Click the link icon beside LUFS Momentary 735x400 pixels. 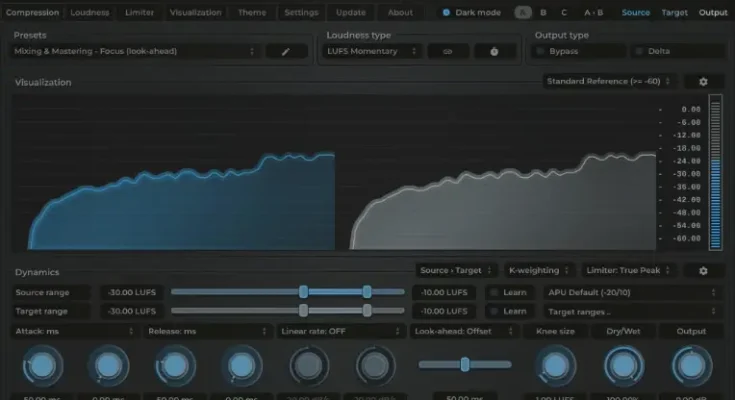(449, 51)
